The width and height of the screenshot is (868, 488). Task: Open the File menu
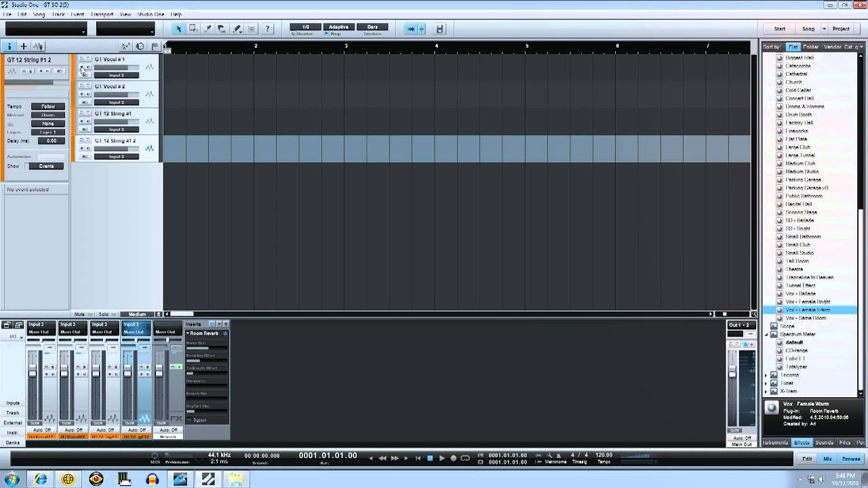click(7, 14)
